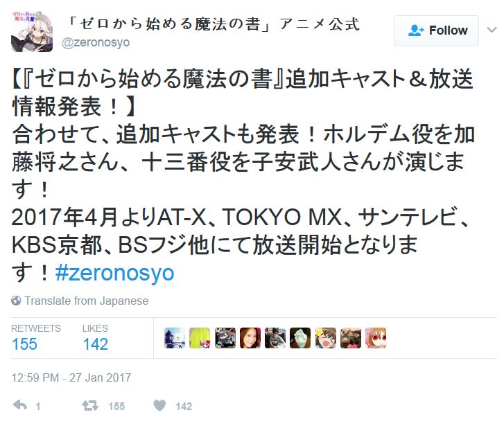
Task: Click the reply arrow icon
Action: click(x=20, y=406)
